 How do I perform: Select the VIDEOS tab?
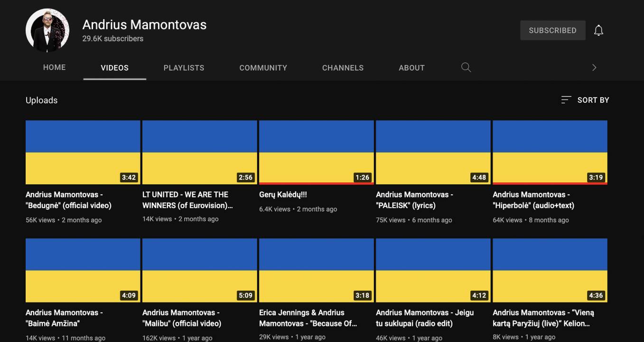115,68
